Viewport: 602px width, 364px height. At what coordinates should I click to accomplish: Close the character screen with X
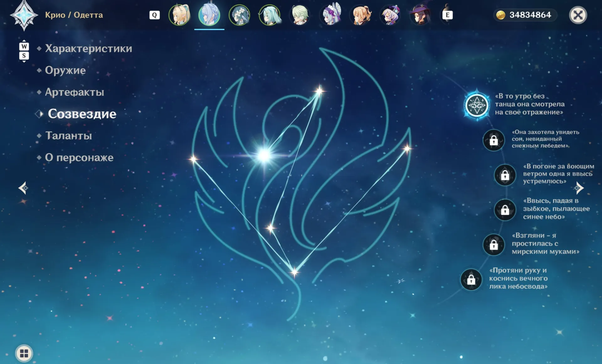point(578,15)
